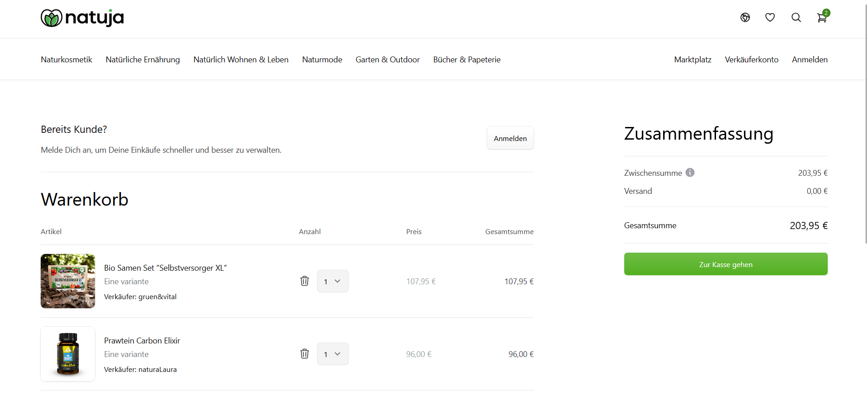The height and width of the screenshot is (404, 868).
Task: Open Prawtein Carbon Elixir product title
Action: coord(142,341)
